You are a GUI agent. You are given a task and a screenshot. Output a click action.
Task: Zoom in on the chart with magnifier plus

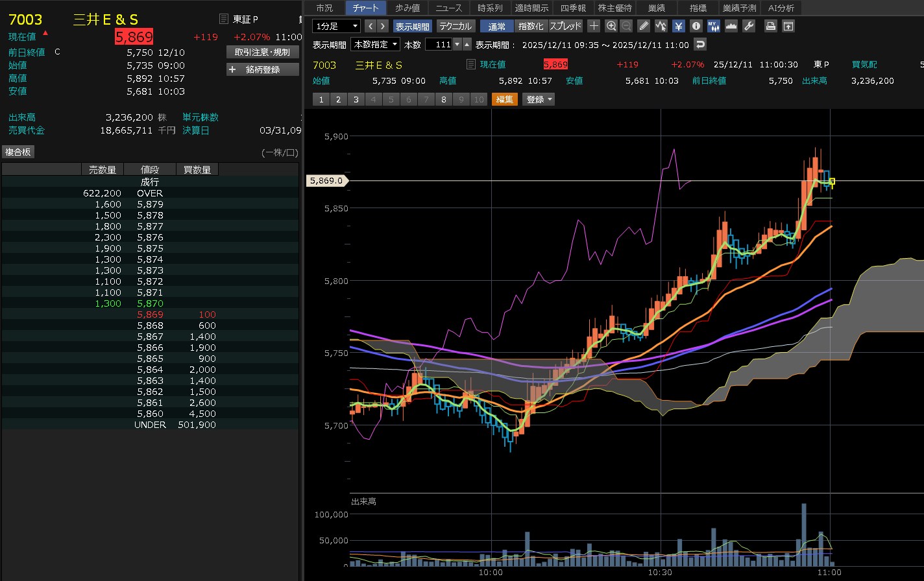[611, 26]
